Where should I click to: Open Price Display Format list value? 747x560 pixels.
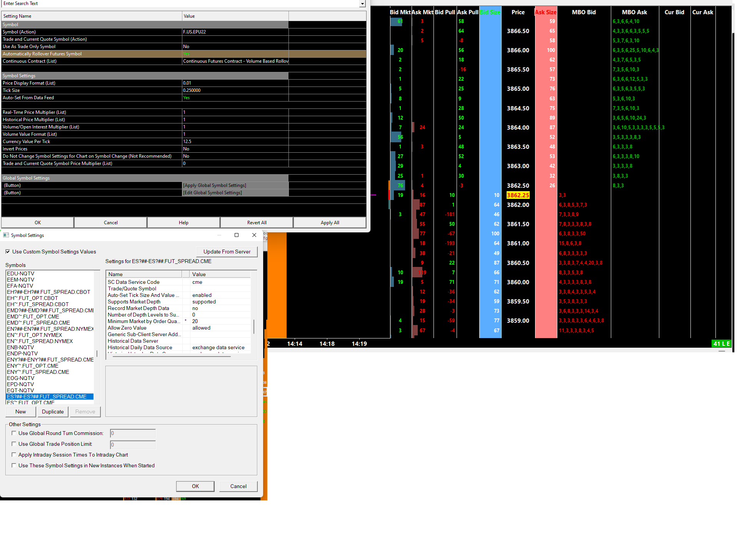pyautogui.click(x=235, y=83)
